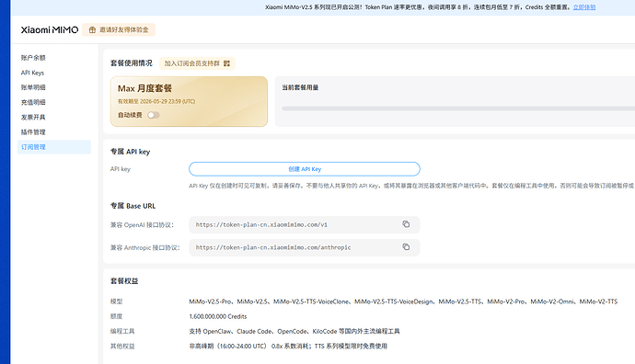This screenshot has height=364, width=635.
Task: Click the 1,600,000,000 Credits value
Action: point(218,316)
